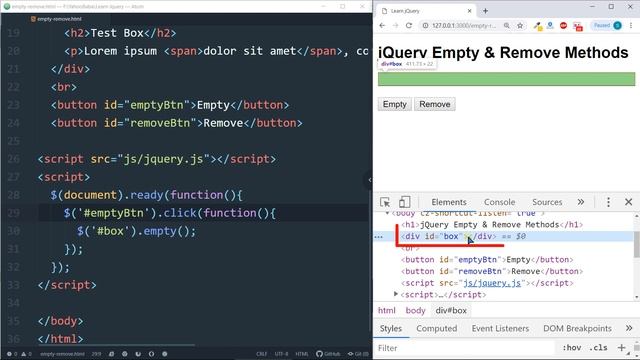Select the button id="removeBtn" DOM row

pos(492,271)
